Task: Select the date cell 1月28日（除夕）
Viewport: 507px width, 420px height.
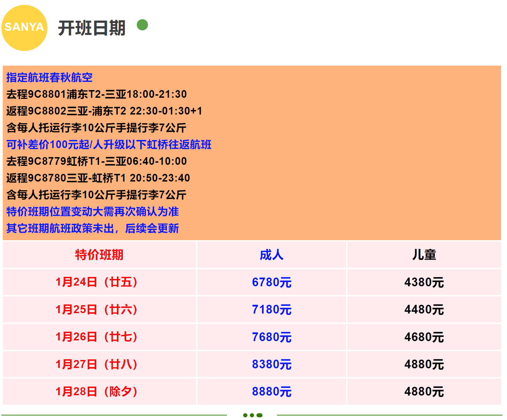Action: click(x=99, y=391)
